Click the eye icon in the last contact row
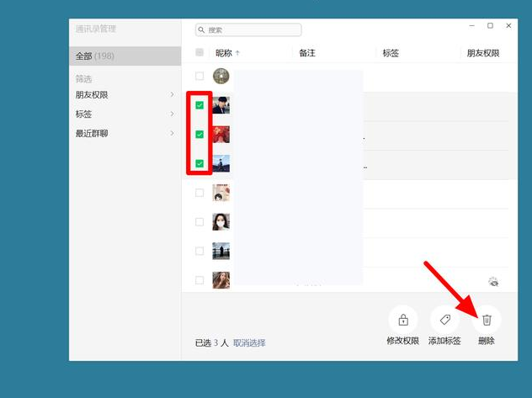The height and width of the screenshot is (398, 532). coord(493,282)
